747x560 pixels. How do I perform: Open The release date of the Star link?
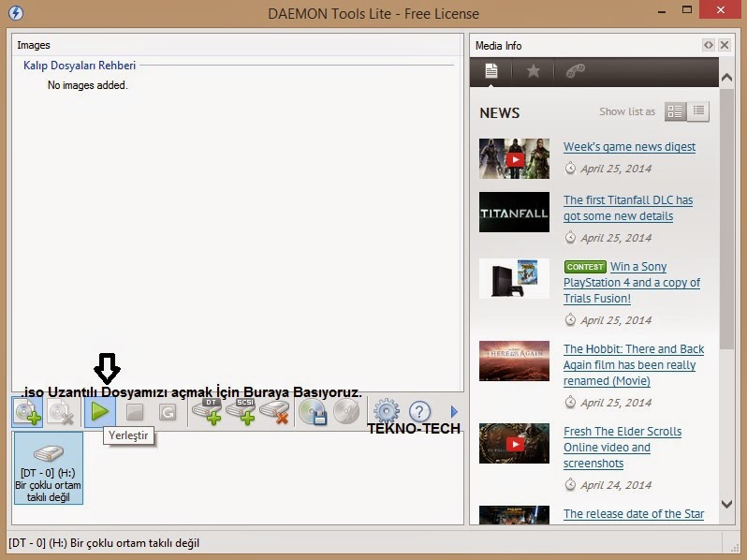[634, 514]
